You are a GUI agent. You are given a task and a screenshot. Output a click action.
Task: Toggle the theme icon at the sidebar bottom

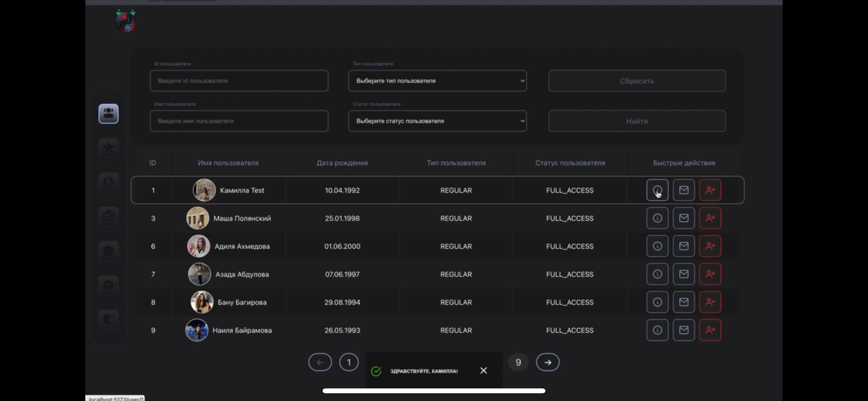click(x=108, y=319)
